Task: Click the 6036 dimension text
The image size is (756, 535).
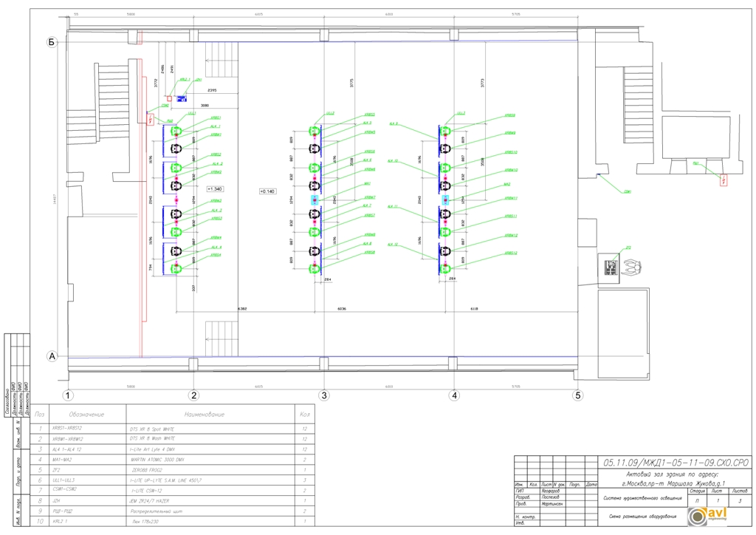Action: click(x=341, y=309)
